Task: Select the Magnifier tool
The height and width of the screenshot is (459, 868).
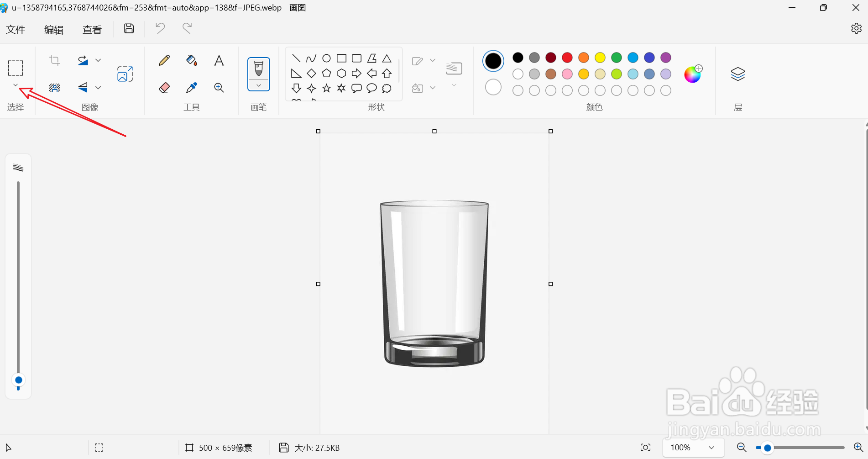Action: (219, 87)
